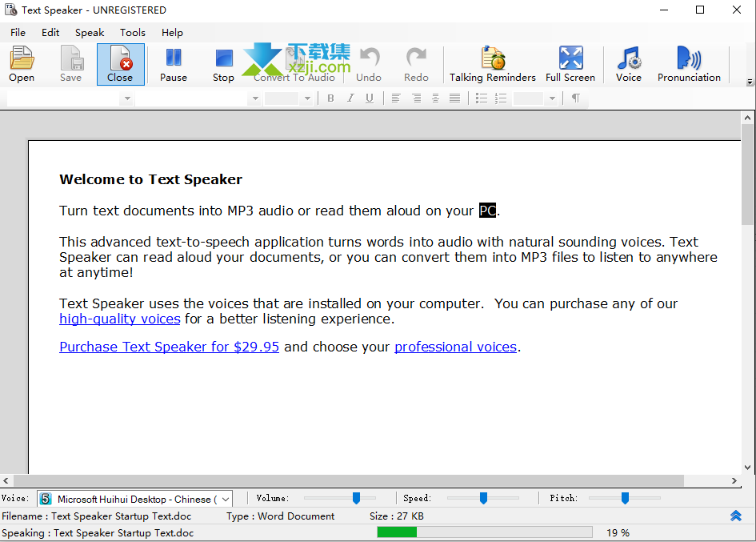Viewport: 756px width, 542px height.
Task: Toggle Italic formatting
Action: click(350, 98)
